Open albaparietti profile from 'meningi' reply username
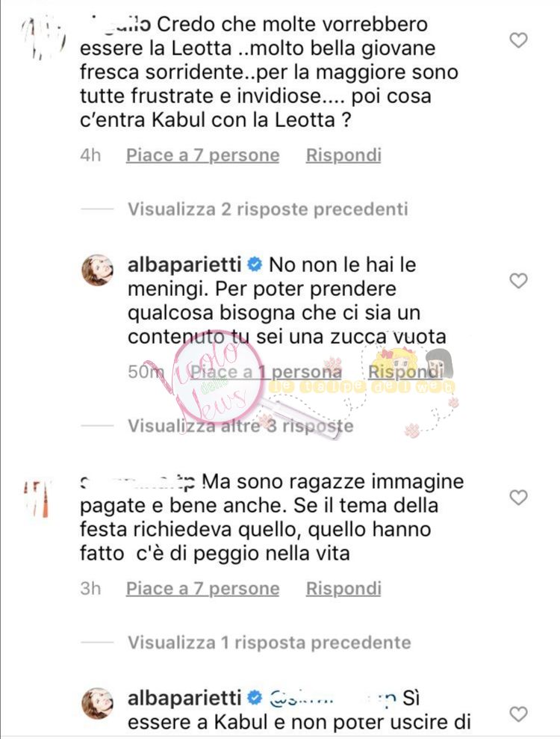560x739 pixels. click(184, 265)
